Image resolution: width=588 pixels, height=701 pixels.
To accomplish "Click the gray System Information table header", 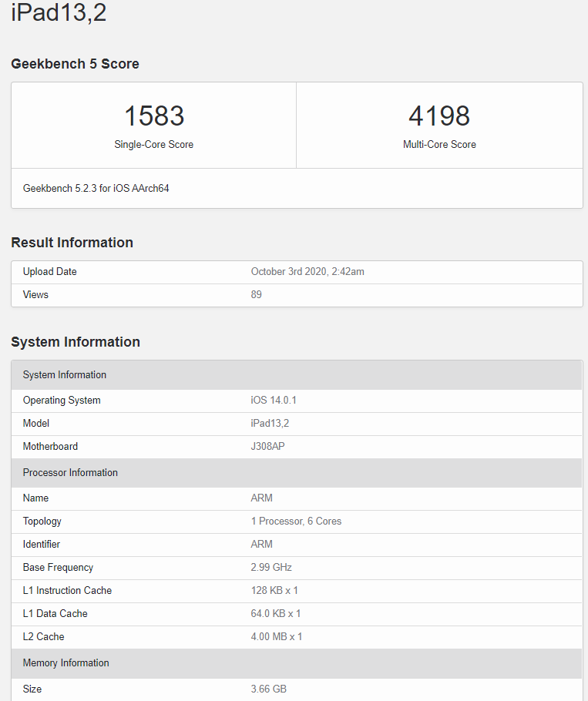I will (x=297, y=374).
